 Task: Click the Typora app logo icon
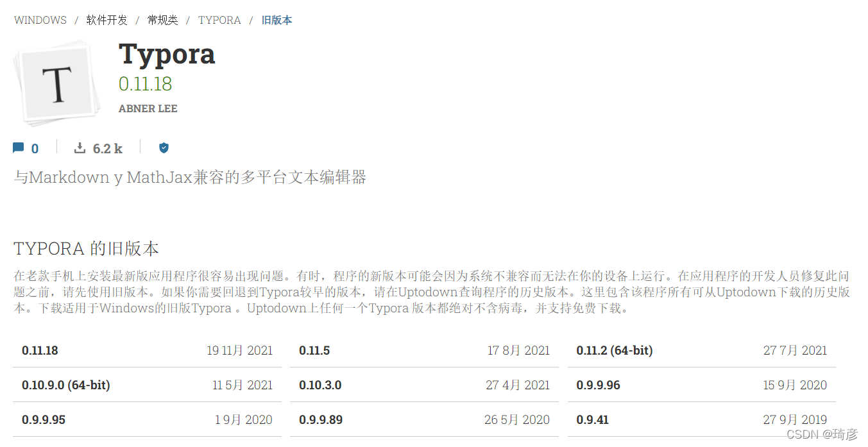pos(58,83)
